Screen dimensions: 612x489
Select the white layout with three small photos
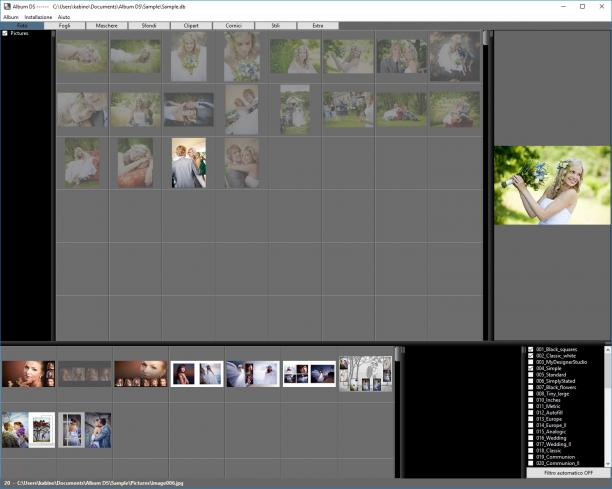click(x=309, y=374)
